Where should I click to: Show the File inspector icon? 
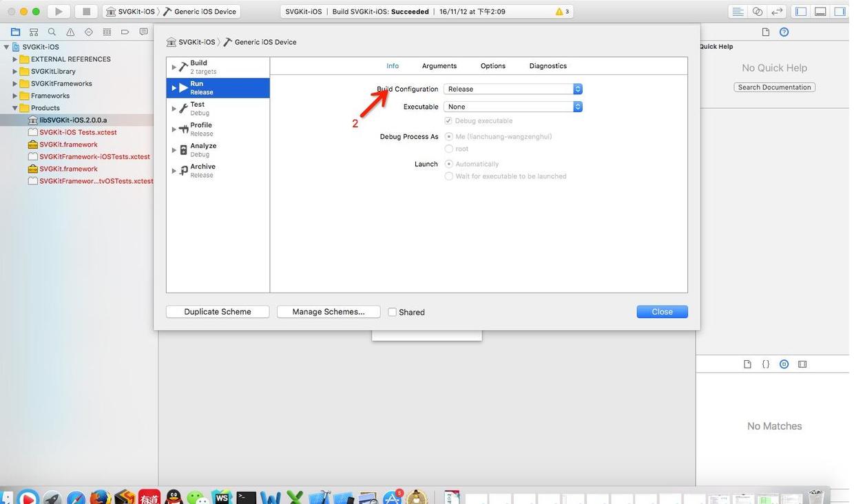(x=766, y=32)
